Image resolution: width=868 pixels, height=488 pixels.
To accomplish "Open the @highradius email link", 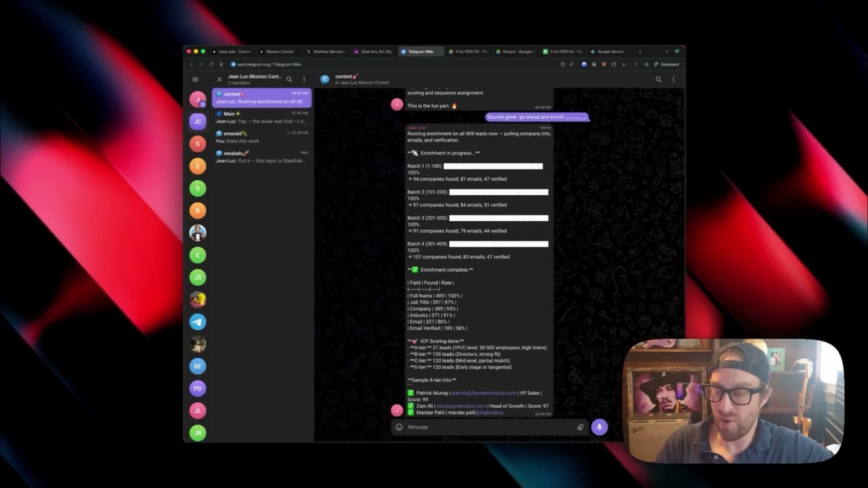I will (x=489, y=413).
